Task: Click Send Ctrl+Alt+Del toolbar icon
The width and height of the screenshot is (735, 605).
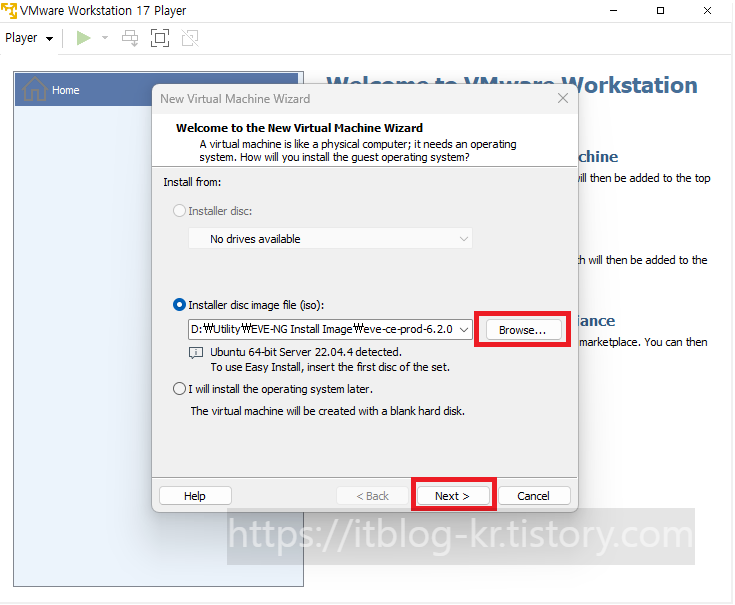Action: pos(130,38)
